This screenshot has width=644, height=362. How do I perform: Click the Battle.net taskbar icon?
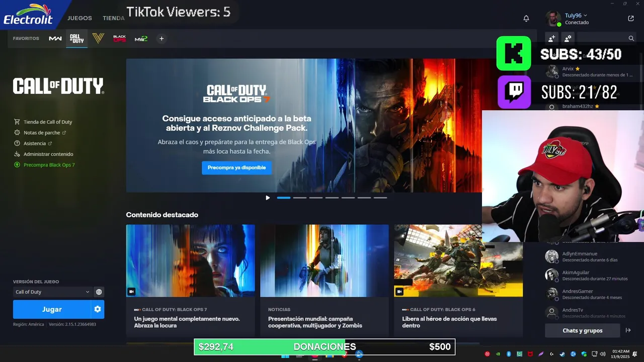(x=359, y=355)
